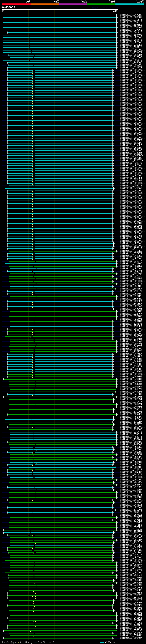Select hit label UniRef100_A9SV93
146x644 pixels.
coord(131,65)
